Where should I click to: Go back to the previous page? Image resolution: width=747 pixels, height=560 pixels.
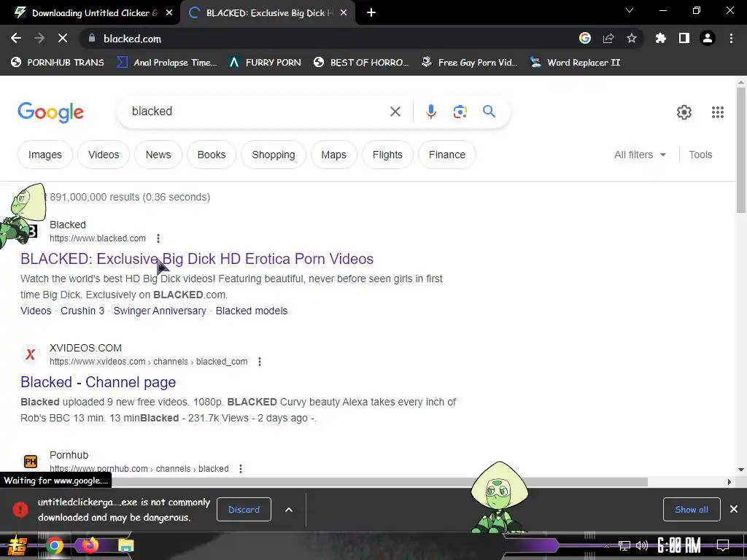[x=16, y=39]
